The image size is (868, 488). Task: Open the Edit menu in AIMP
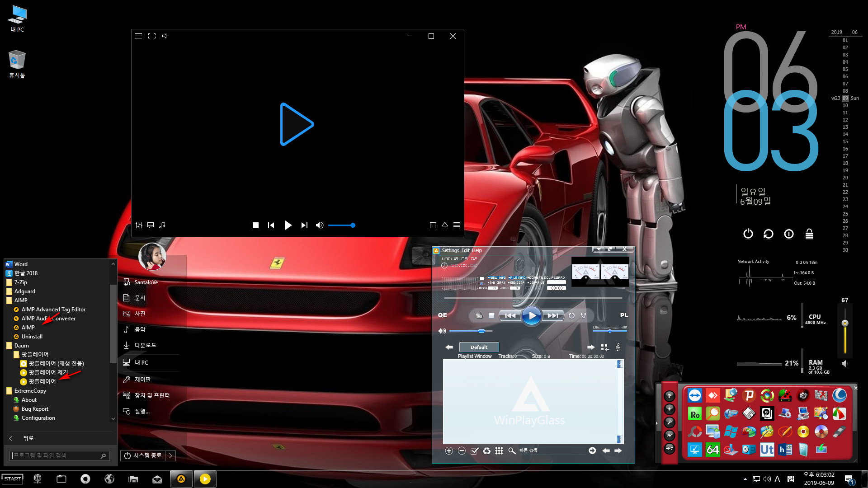point(466,250)
